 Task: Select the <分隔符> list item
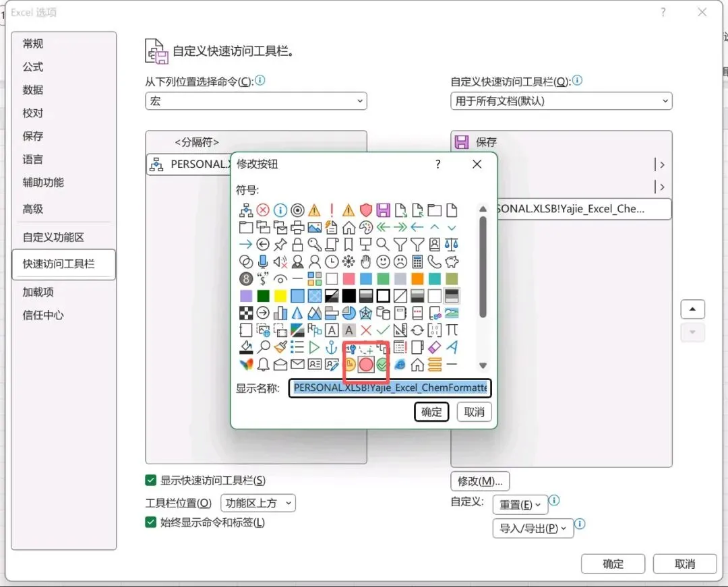256,142
